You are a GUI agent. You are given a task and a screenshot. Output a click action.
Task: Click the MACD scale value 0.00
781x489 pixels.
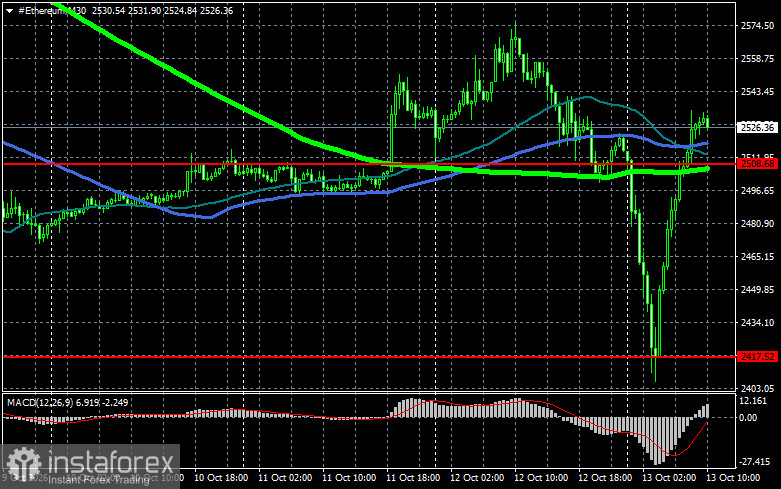pyautogui.click(x=748, y=418)
